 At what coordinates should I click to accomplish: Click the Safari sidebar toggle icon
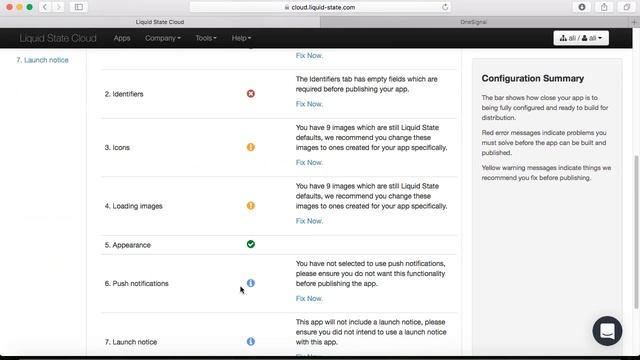[79, 7]
